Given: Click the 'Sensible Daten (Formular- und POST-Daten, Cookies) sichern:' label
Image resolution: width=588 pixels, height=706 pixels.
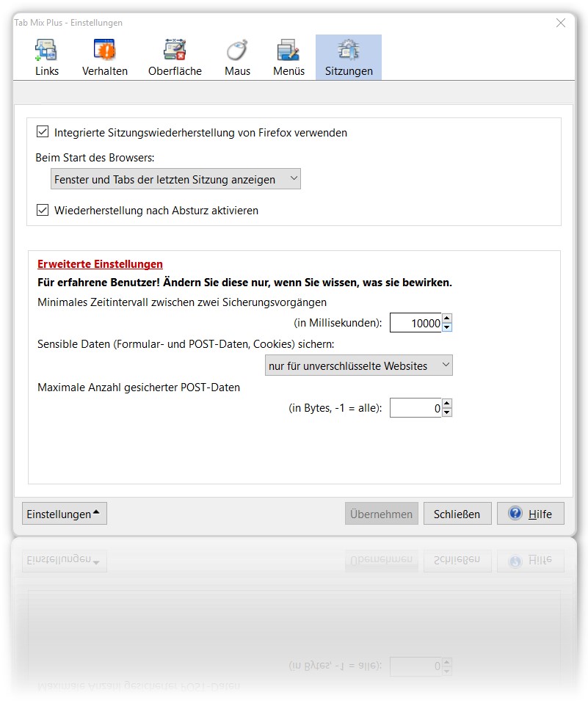Looking at the screenshot, I should click(x=186, y=344).
